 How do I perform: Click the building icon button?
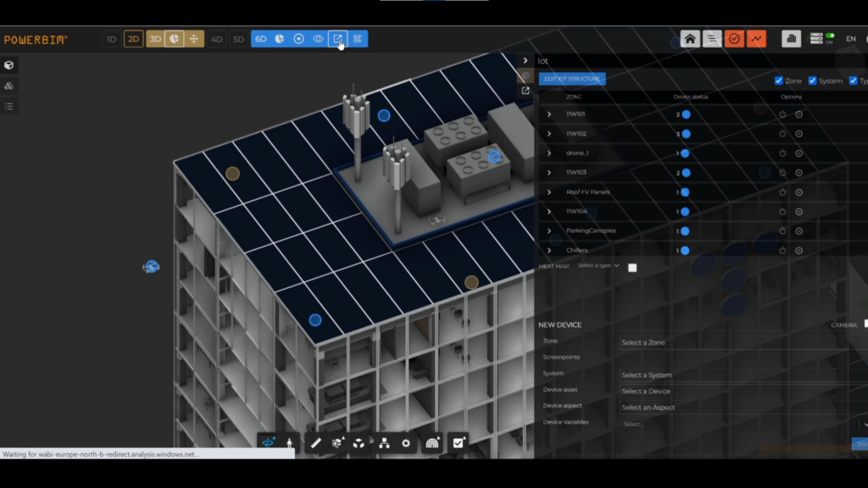click(x=791, y=39)
